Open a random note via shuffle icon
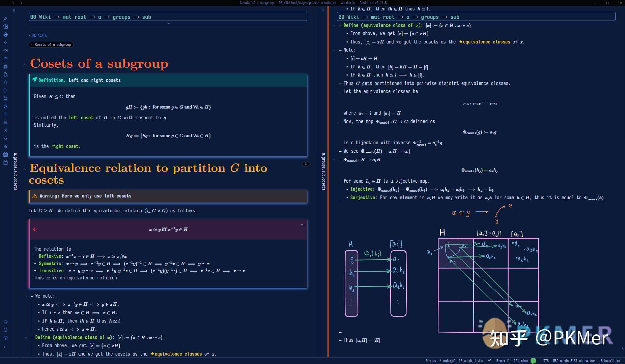Screen dimensions: 625x364 point(5,130)
